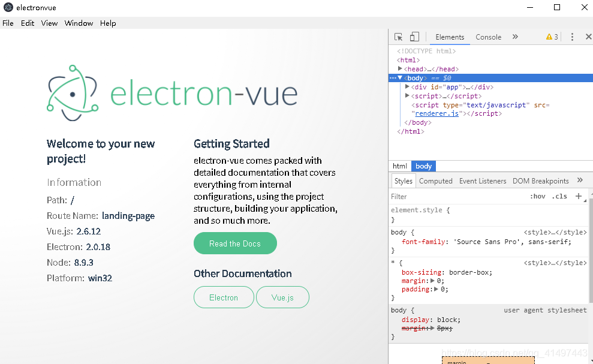Select the html breadcrumb
The height and width of the screenshot is (364, 593).
tap(400, 166)
